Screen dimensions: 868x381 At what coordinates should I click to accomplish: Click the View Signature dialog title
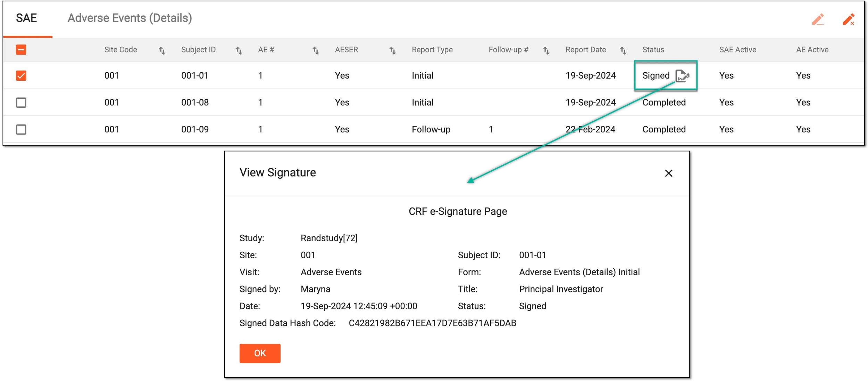[277, 172]
